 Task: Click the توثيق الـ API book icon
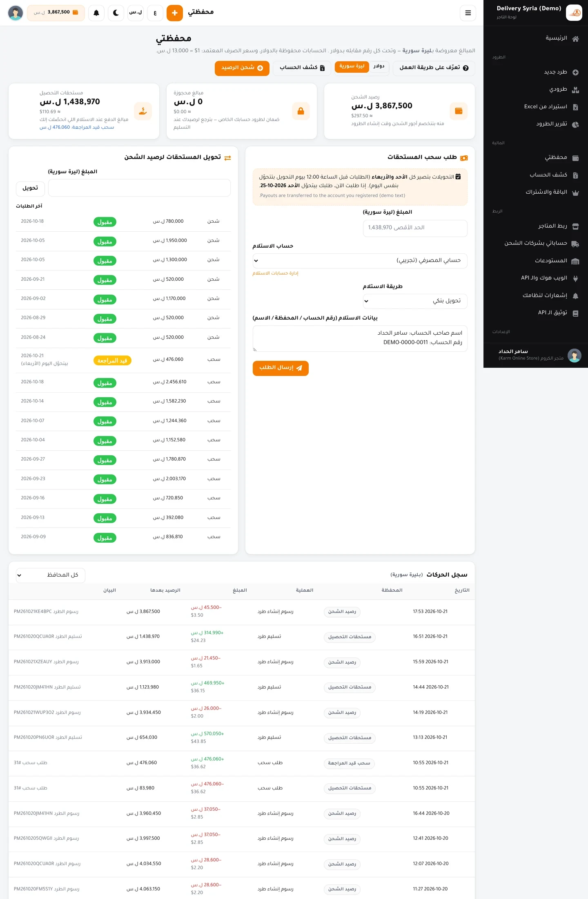tap(575, 313)
